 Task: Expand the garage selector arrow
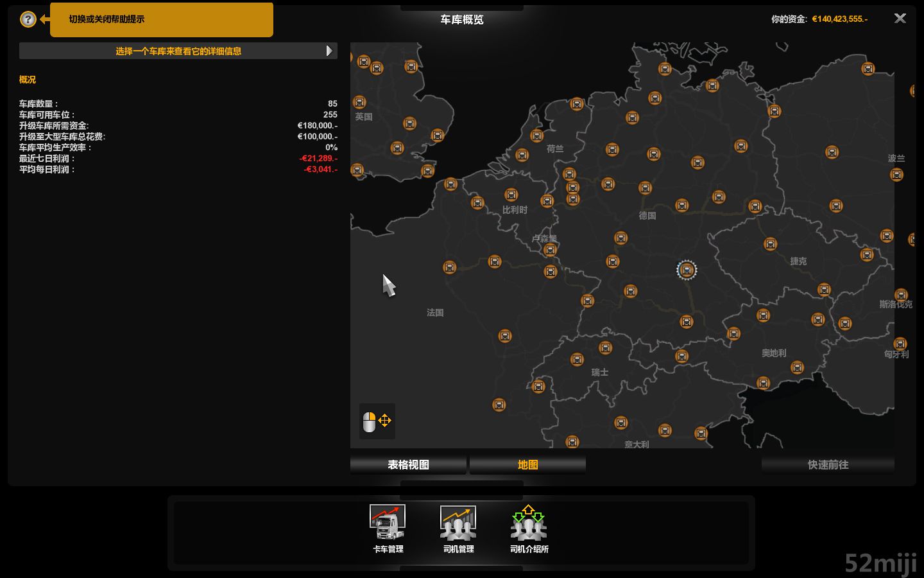point(329,51)
